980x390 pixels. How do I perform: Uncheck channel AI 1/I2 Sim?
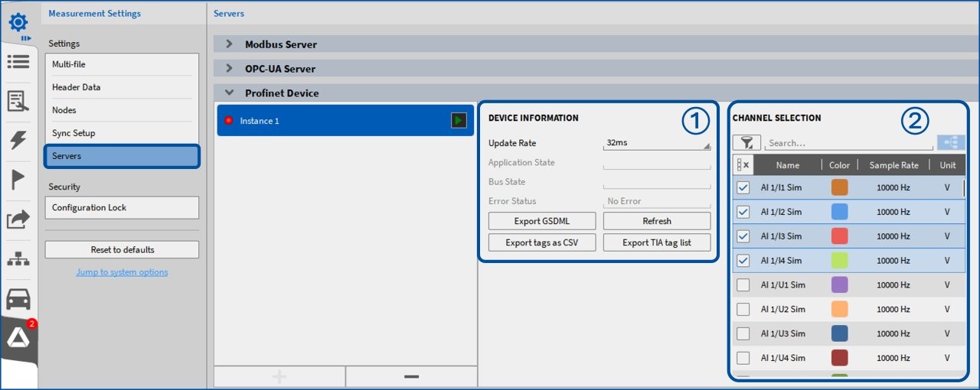743,212
